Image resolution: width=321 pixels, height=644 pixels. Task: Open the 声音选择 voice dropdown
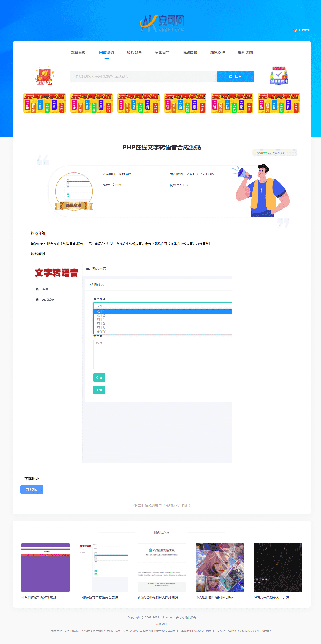162,306
